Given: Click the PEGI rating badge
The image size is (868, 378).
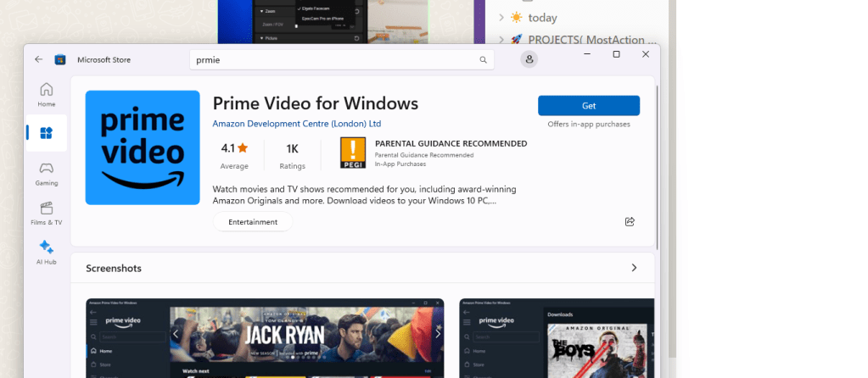Looking at the screenshot, I should tap(353, 153).
